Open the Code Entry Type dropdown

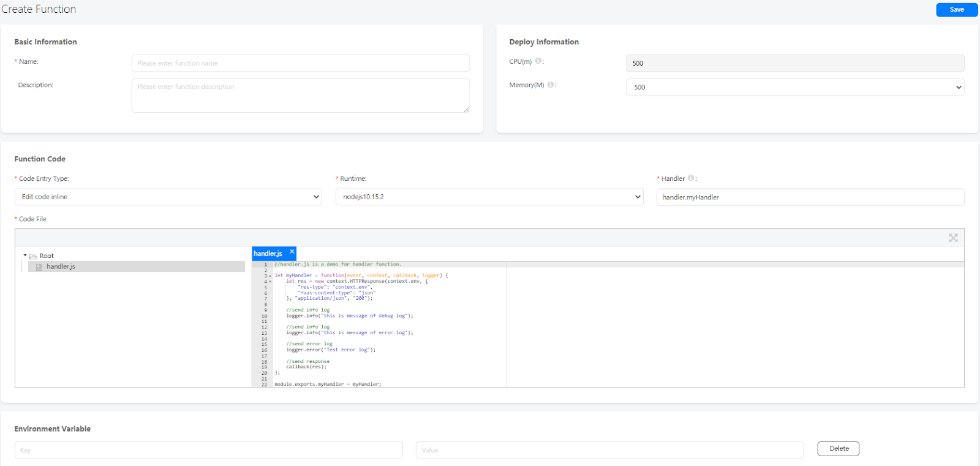pyautogui.click(x=168, y=197)
